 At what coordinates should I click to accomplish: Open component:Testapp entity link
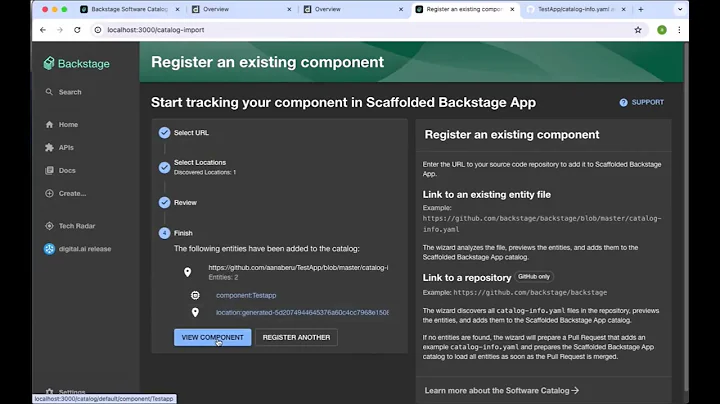246,295
